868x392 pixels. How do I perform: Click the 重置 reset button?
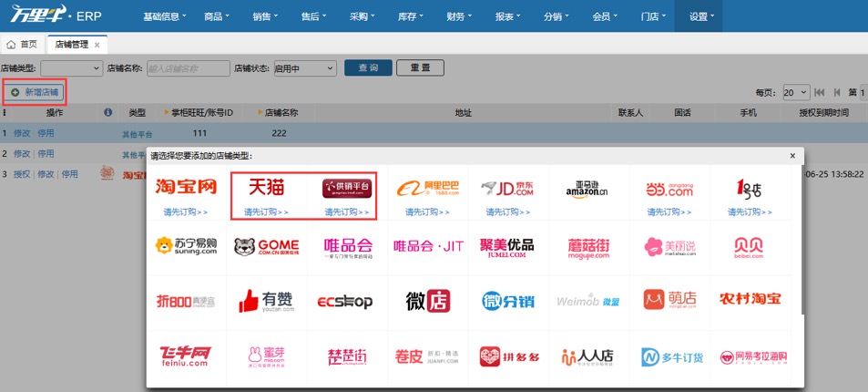tap(420, 67)
